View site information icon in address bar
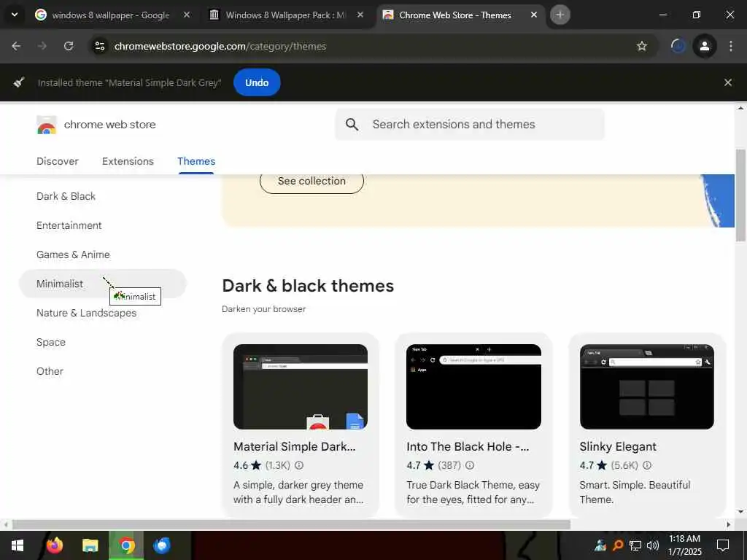This screenshot has width=747, height=560. (x=99, y=46)
